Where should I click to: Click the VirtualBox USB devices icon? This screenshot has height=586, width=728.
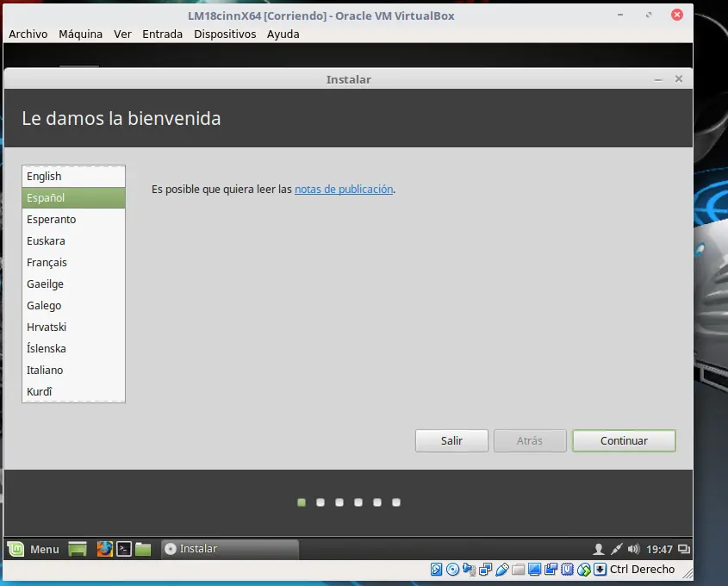click(x=502, y=570)
